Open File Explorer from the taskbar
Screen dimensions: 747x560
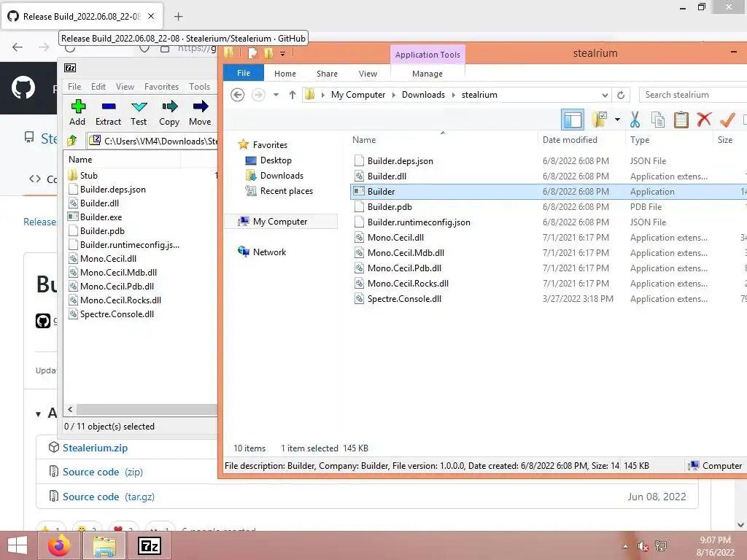(x=104, y=545)
